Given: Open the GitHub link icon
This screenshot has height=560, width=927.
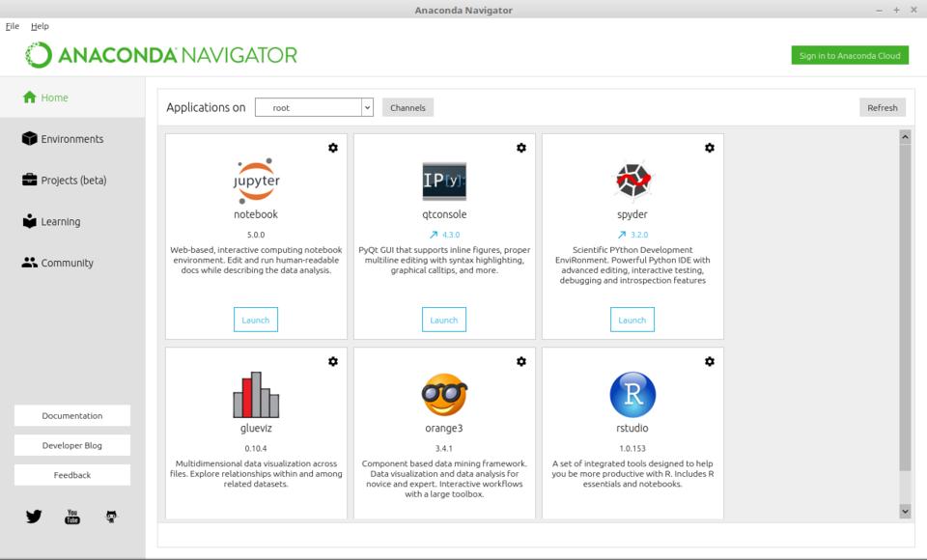Looking at the screenshot, I should click(x=111, y=517).
